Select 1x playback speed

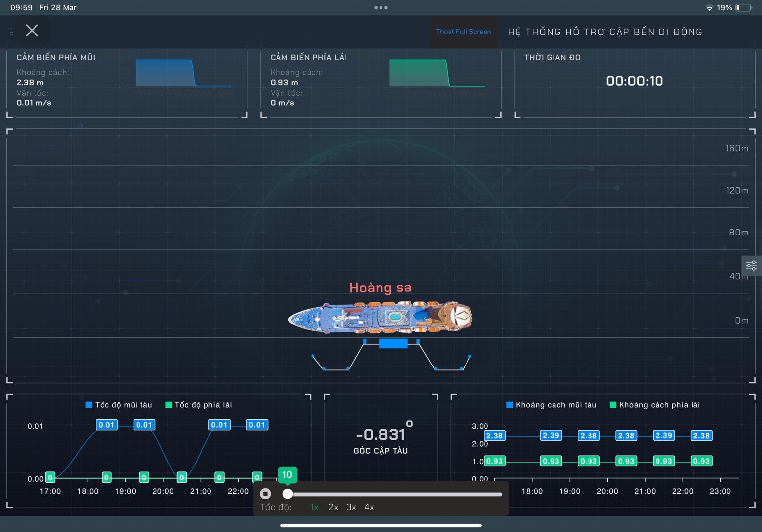[x=314, y=507]
